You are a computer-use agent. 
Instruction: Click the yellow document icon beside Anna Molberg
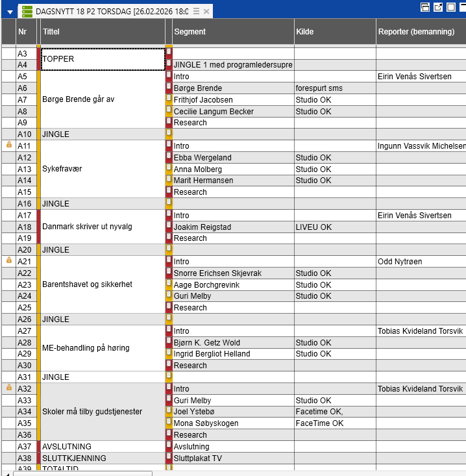169,169
